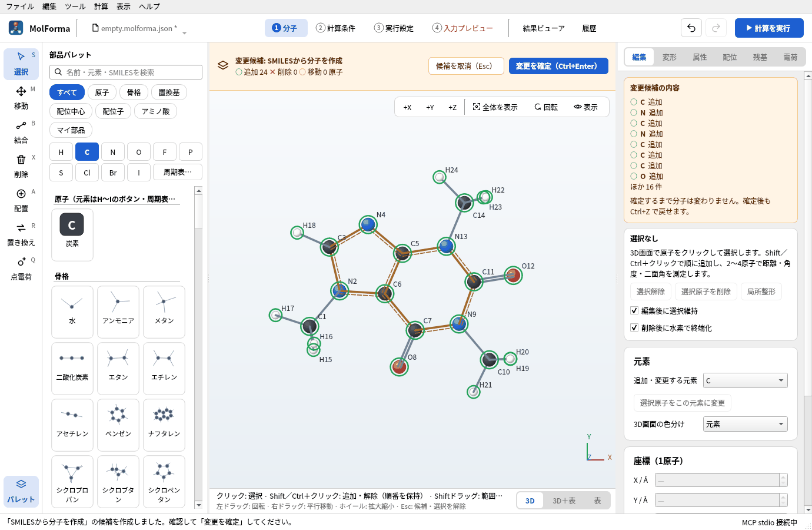Activate the 置き換え swap tool
Image resolution: width=812 pixels, height=530 pixels.
21,234
